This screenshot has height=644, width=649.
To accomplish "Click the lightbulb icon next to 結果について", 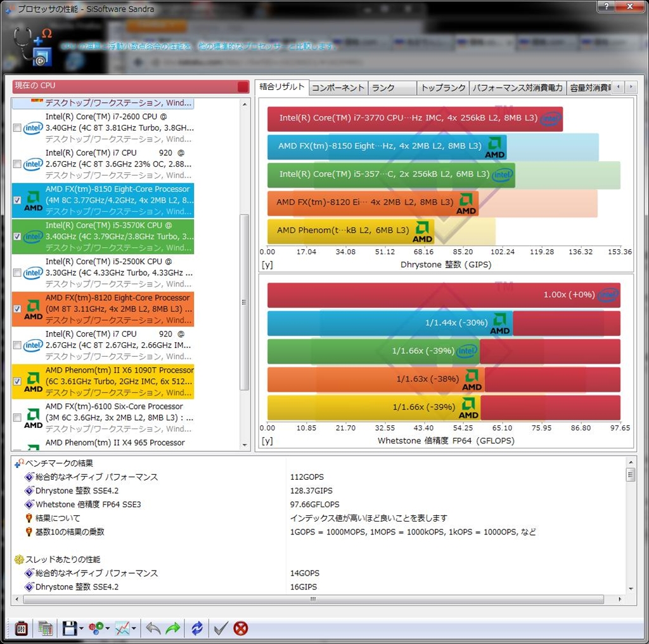I will (29, 518).
